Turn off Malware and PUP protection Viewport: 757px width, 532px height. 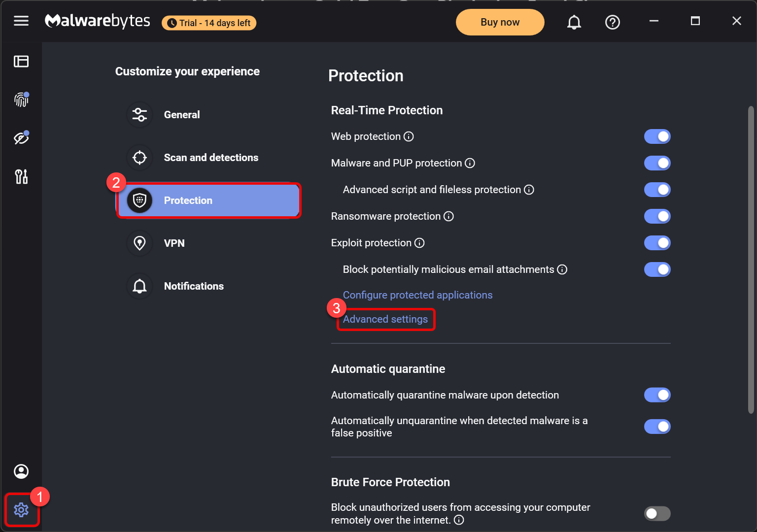coord(657,163)
